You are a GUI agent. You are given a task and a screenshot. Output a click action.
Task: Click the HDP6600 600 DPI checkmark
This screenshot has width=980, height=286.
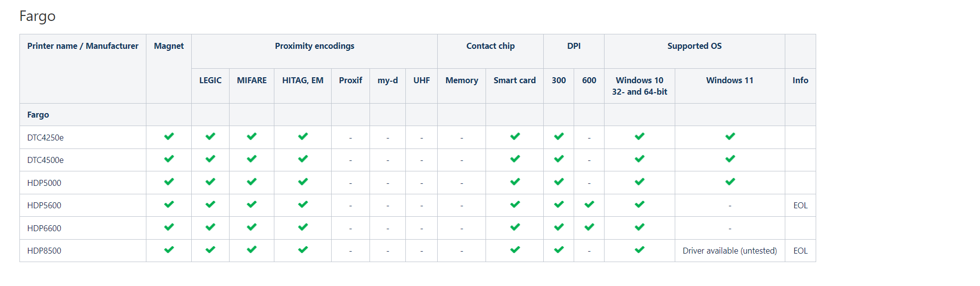click(589, 227)
